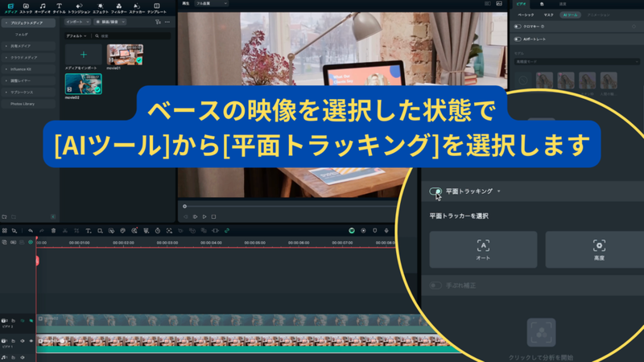Screen dimensions: 644x362
Task: Open the トランジション tab
Action: point(79,8)
